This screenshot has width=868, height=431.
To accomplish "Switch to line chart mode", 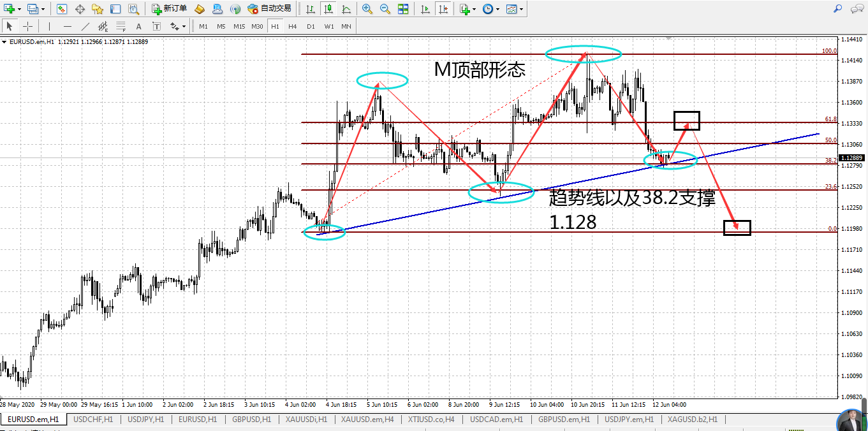I will tap(346, 9).
